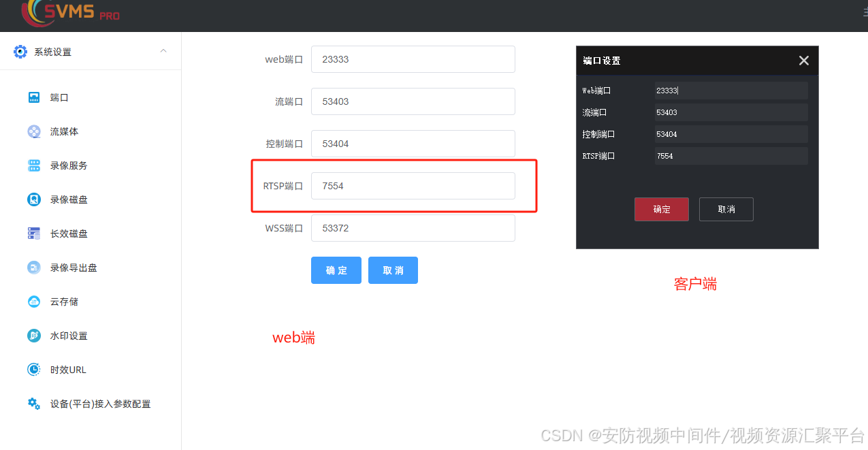Image resolution: width=868 pixels, height=450 pixels.
Task: Click the 端口 sidebar icon
Action: pos(34,97)
